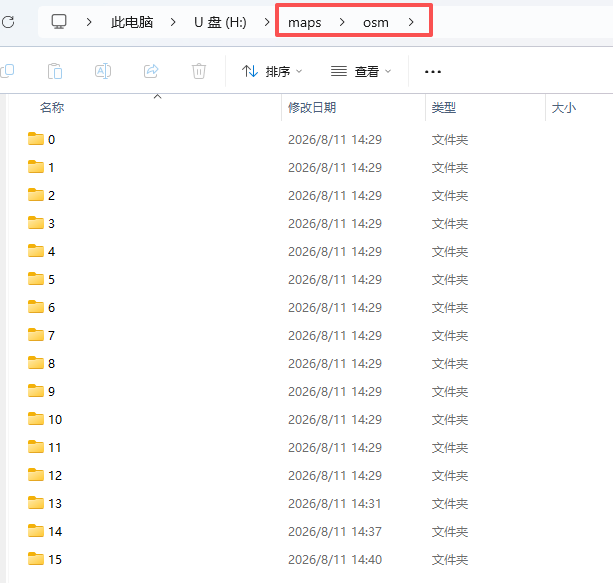Select folder icon of folder 11

click(36, 447)
